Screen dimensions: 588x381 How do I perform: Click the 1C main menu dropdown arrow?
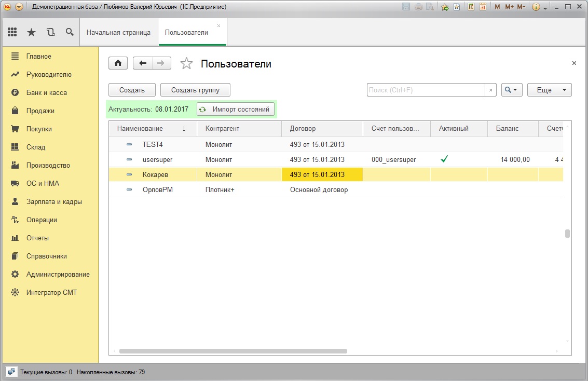coord(19,7)
